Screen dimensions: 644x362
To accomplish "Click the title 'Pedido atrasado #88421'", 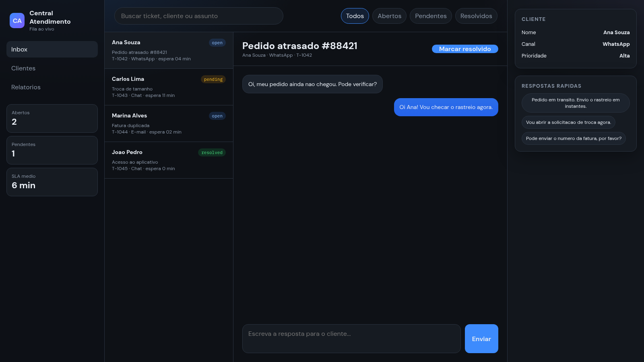I will point(300,46).
